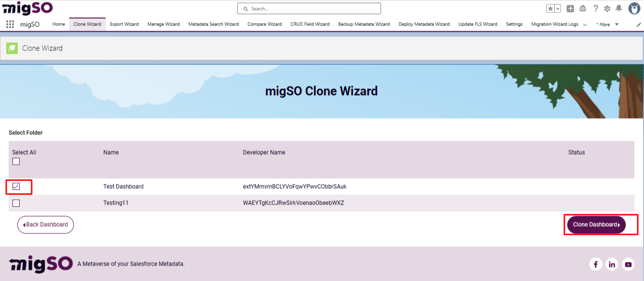Viewport: 644px width, 281px height.
Task: Check the Testing11 folder checkbox
Action: pyautogui.click(x=16, y=203)
